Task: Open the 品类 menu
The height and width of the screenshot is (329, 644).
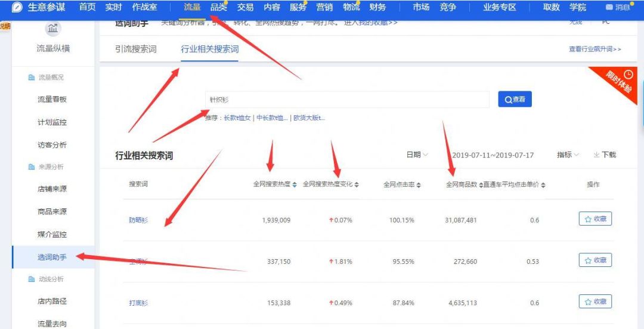Action: coord(218,7)
